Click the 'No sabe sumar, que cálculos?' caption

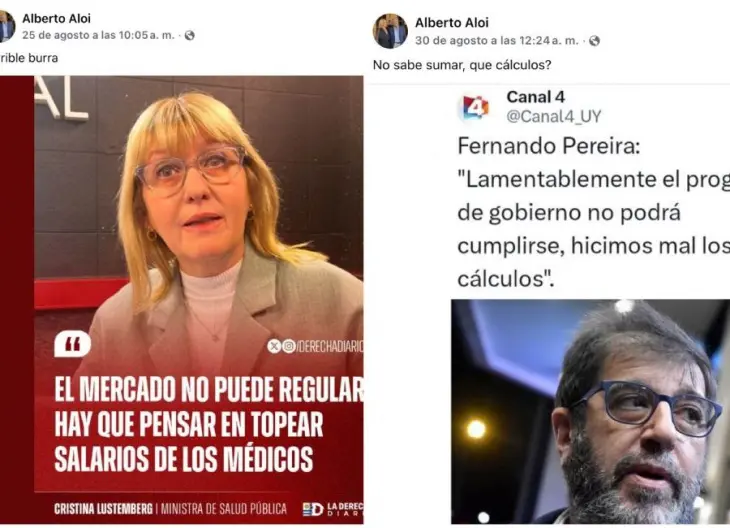[x=462, y=65]
